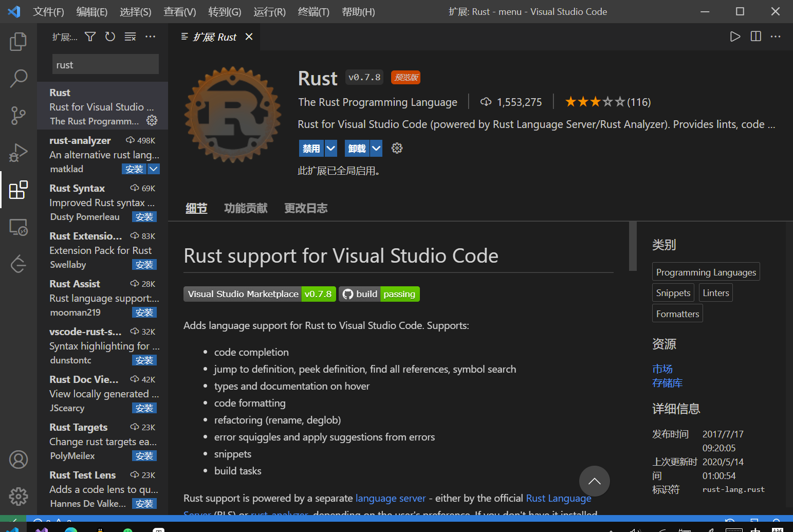The height and width of the screenshot is (532, 793).
Task: Split the editor to the right
Action: tap(755, 36)
